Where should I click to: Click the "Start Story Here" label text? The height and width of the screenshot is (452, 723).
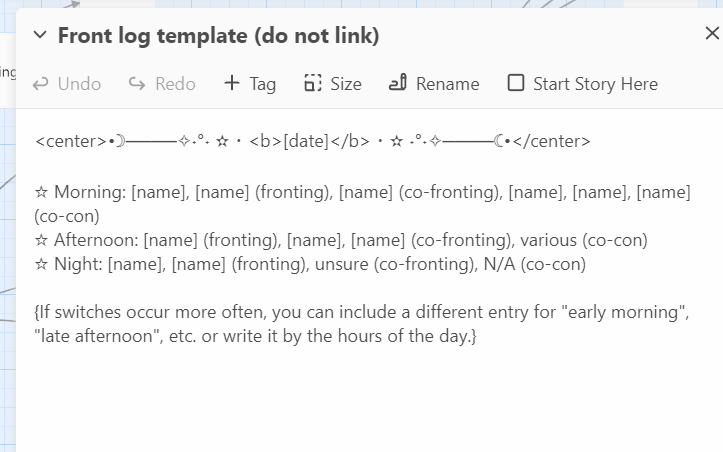pos(595,84)
